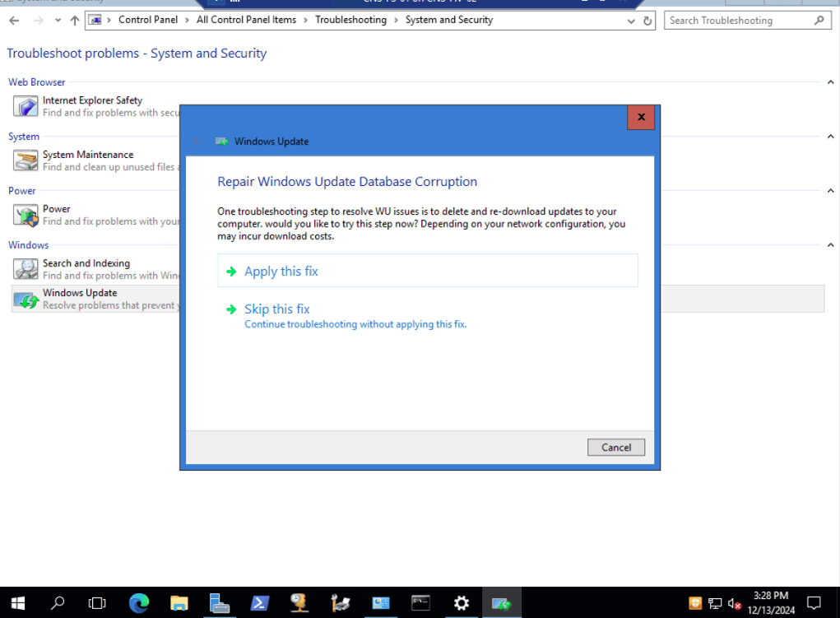Image resolution: width=840 pixels, height=618 pixels.
Task: Click System Maintenance link text
Action: [x=88, y=155]
